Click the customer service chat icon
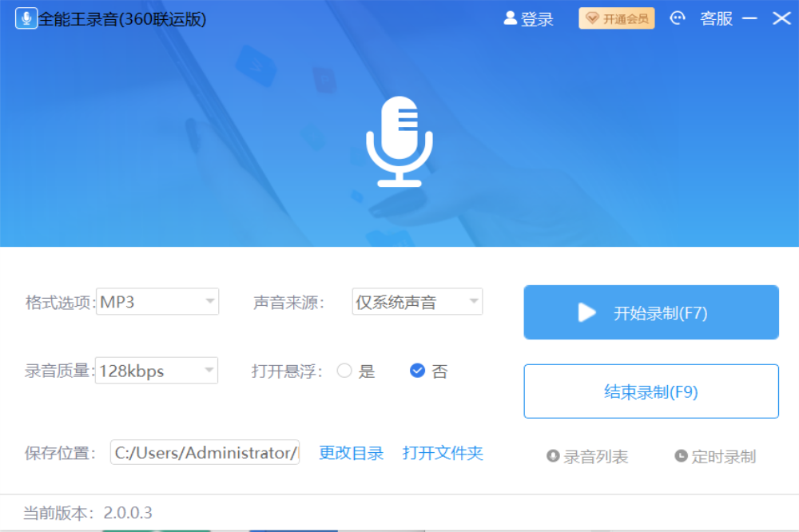This screenshot has width=799, height=532. click(678, 18)
